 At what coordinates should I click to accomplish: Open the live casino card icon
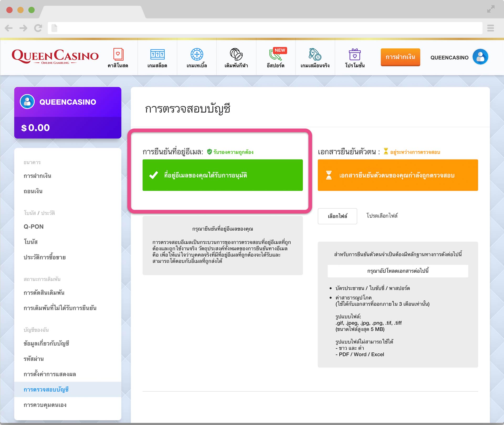click(x=118, y=54)
